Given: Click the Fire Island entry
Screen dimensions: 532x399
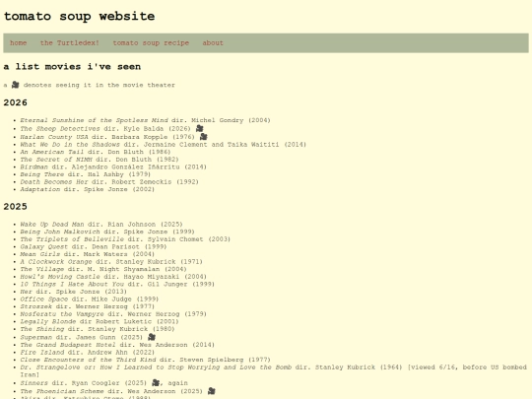Looking at the screenshot, I should pos(88,352).
